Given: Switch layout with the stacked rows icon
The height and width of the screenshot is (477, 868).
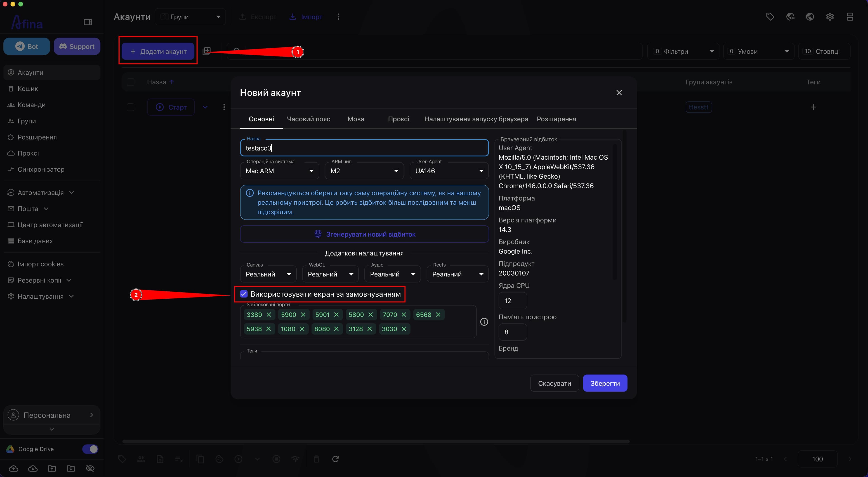Looking at the screenshot, I should [x=850, y=17].
